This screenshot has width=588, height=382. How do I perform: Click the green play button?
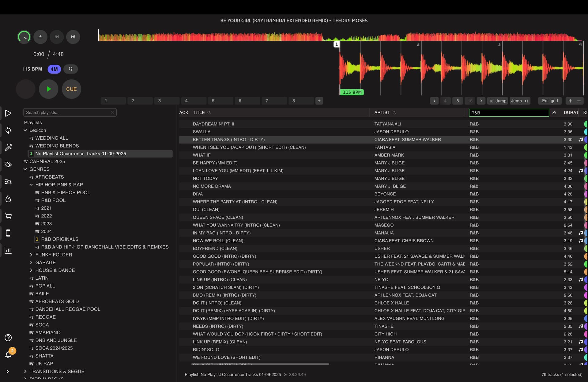(48, 89)
